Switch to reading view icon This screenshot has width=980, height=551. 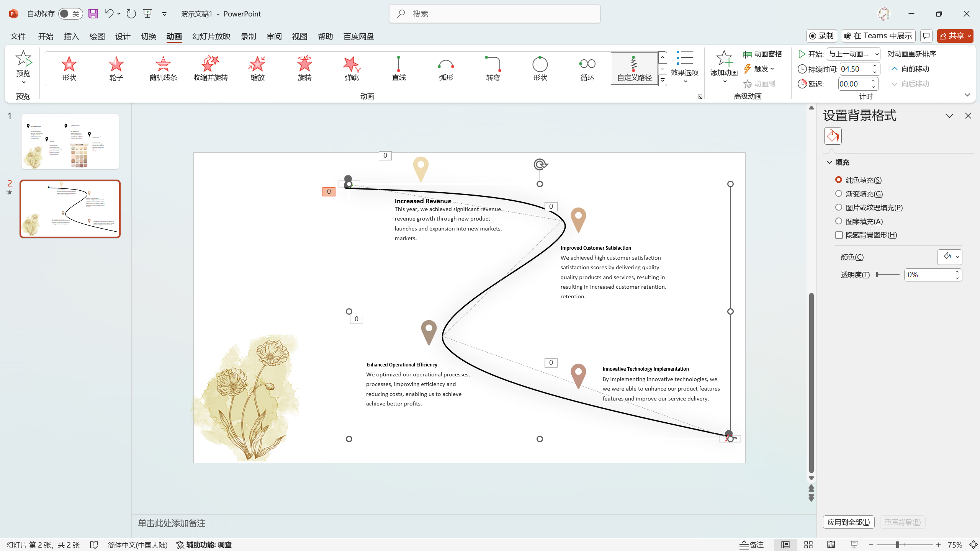coord(831,544)
